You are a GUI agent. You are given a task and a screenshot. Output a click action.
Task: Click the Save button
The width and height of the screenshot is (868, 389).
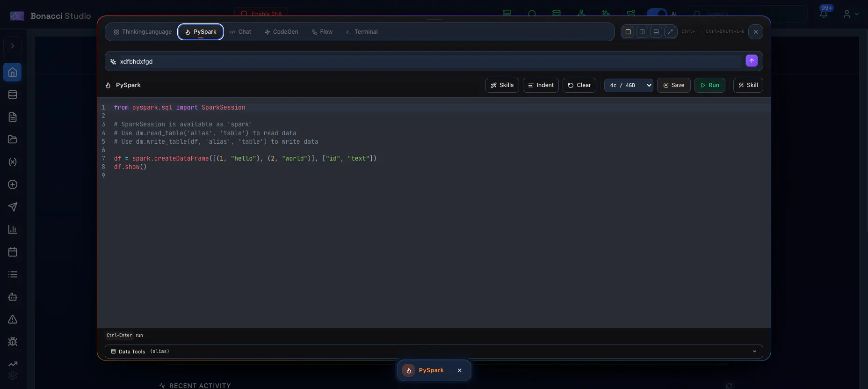click(x=674, y=85)
